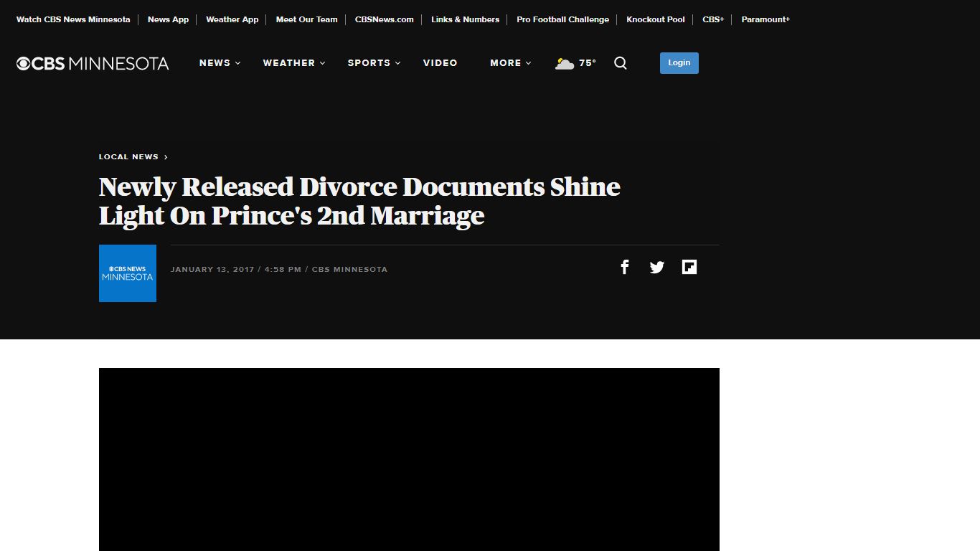Expand the Sports menu
Image resolution: width=980 pixels, height=551 pixels.
(374, 63)
